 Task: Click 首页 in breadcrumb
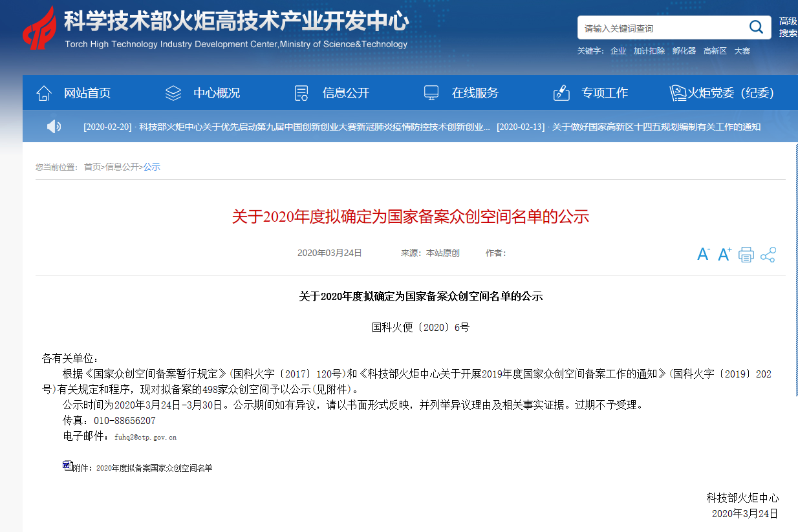click(x=92, y=167)
